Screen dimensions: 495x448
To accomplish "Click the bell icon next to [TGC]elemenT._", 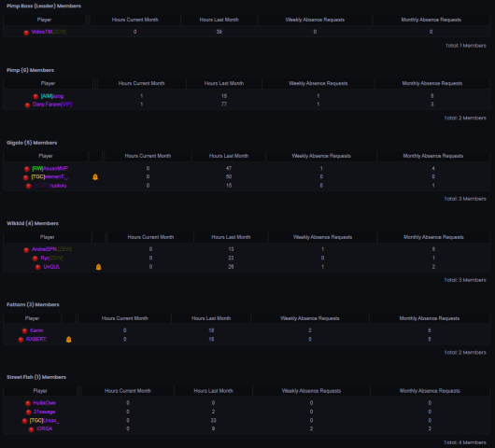I will (x=95, y=177).
